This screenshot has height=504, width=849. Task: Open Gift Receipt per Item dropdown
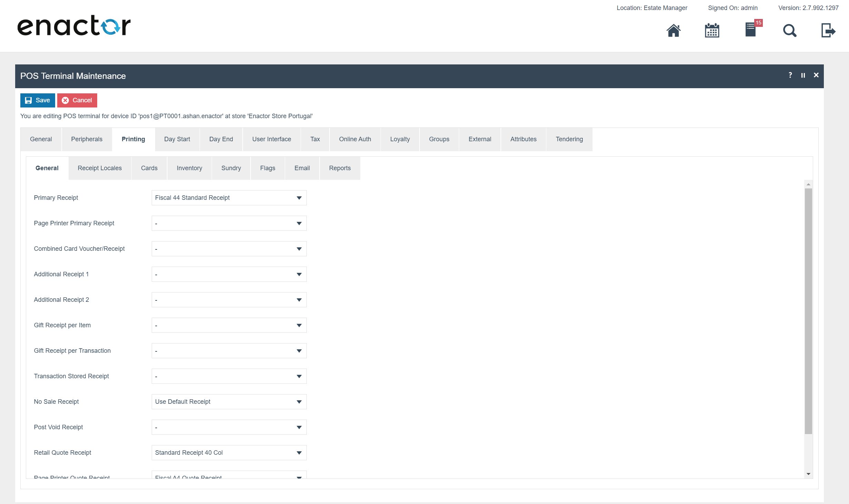[x=229, y=325]
